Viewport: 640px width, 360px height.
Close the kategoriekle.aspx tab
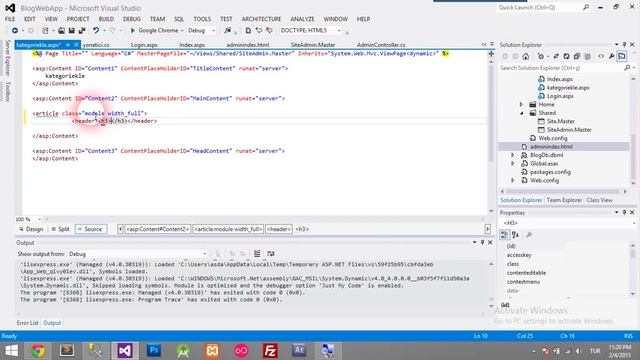pyautogui.click(x=76, y=45)
